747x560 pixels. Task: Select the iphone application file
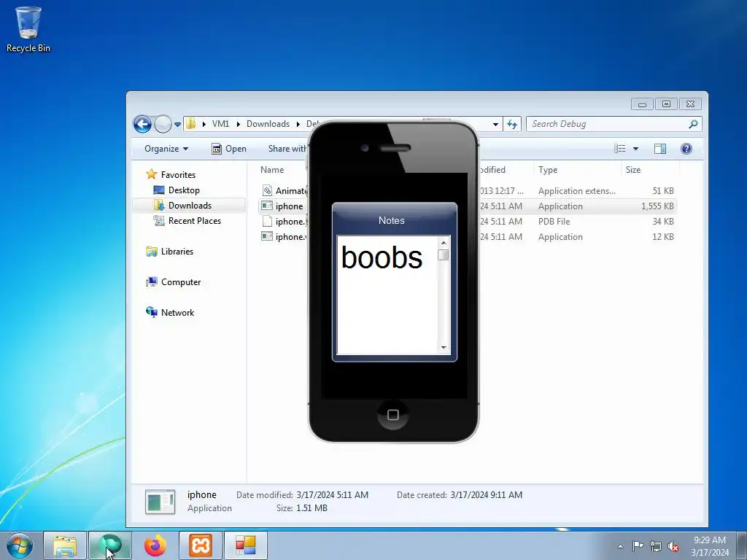(289, 206)
